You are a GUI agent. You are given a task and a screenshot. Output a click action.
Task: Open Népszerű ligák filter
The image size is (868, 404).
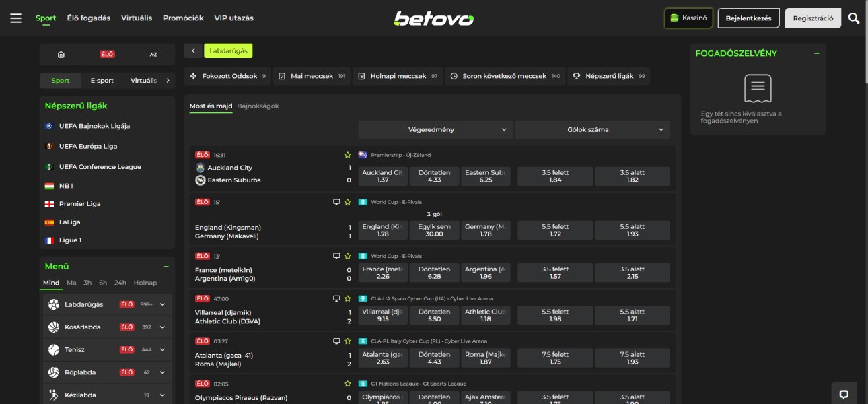click(609, 76)
